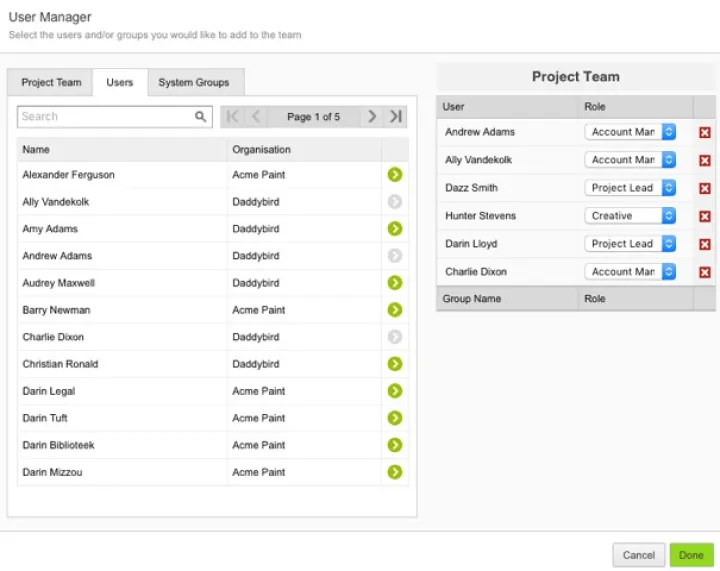Change Hunter Stevens' Creative role dropdown

(x=630, y=216)
